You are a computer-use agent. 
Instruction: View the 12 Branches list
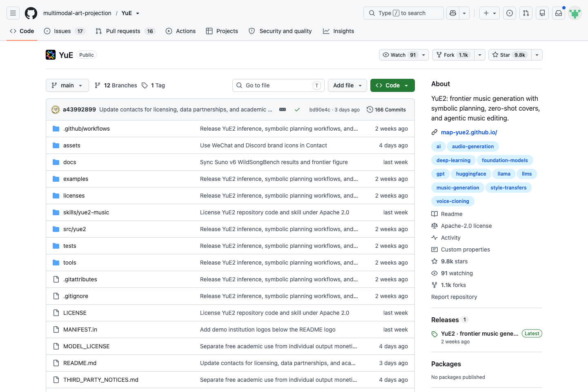116,85
